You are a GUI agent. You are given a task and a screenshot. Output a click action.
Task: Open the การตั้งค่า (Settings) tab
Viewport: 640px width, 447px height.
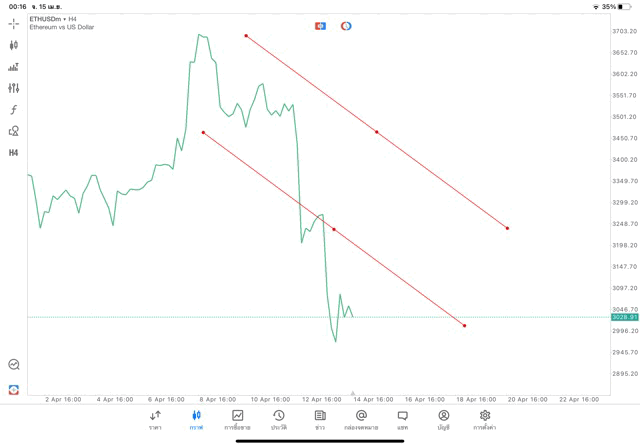tap(485, 419)
